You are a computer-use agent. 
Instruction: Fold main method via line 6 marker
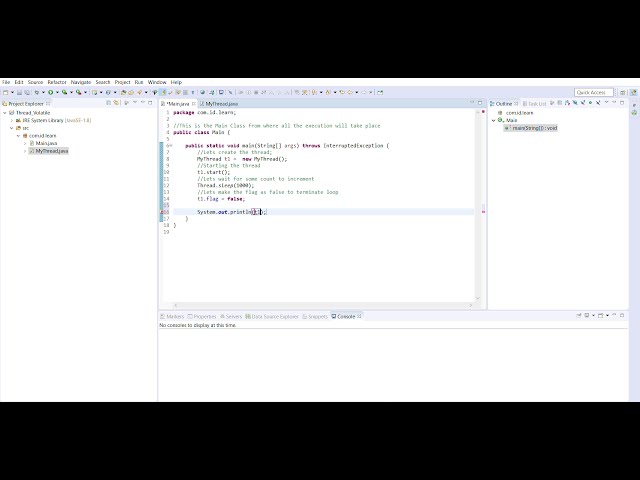pyautogui.click(x=171, y=146)
